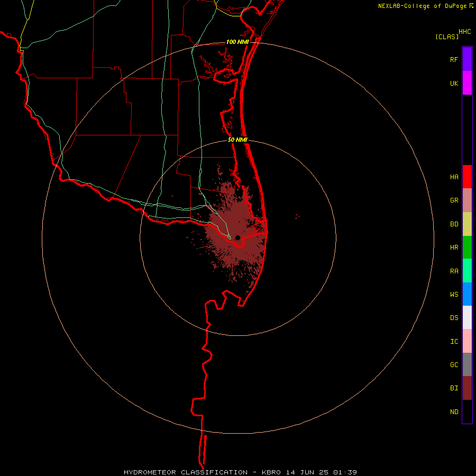Click the [CLAS] units label
The width and height of the screenshot is (476, 476).
447,36
